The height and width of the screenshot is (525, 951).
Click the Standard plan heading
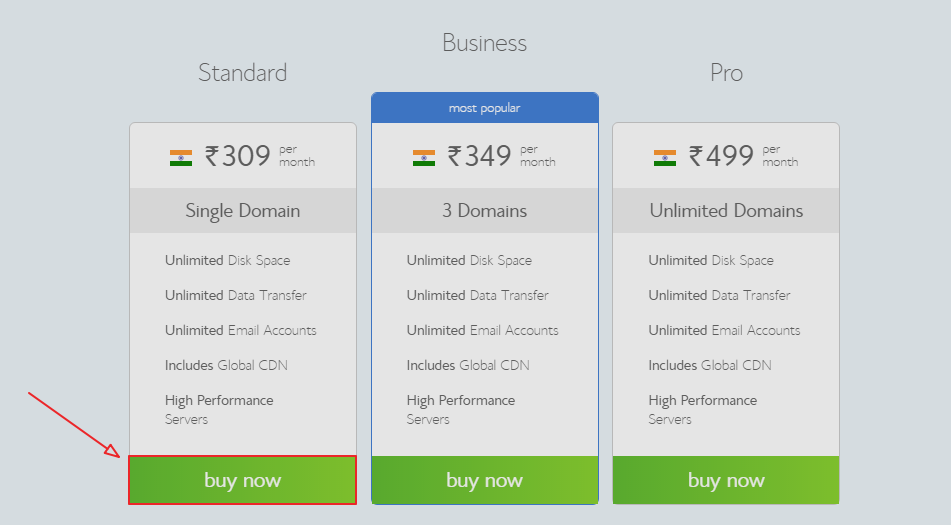pyautogui.click(x=243, y=73)
